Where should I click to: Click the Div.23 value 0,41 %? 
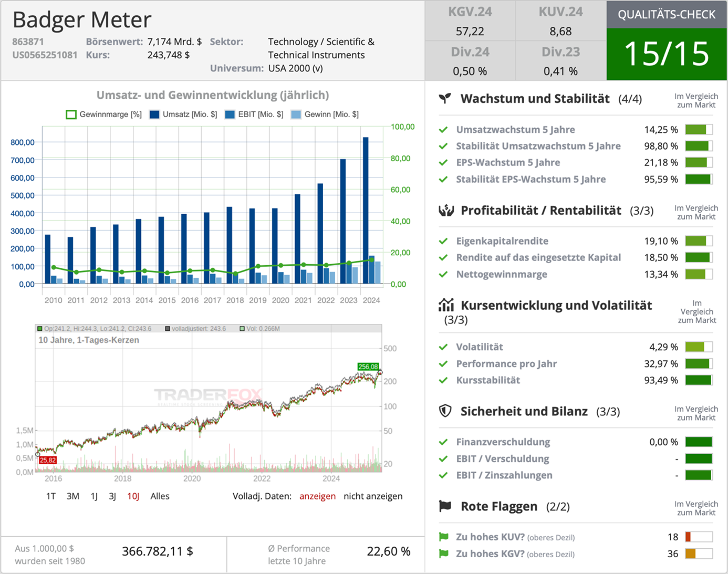560,71
